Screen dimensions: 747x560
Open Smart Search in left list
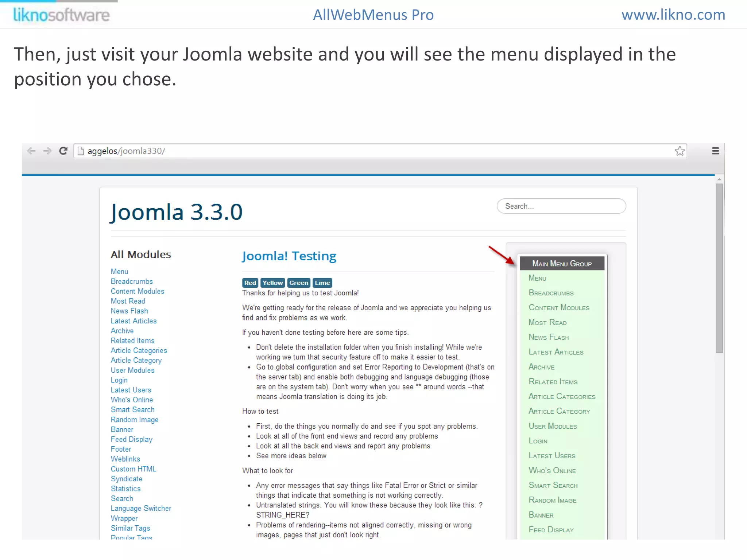coord(133,410)
